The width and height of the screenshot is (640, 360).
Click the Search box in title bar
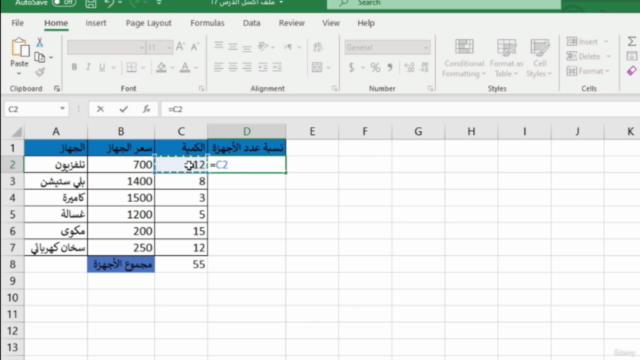tap(444, 4)
